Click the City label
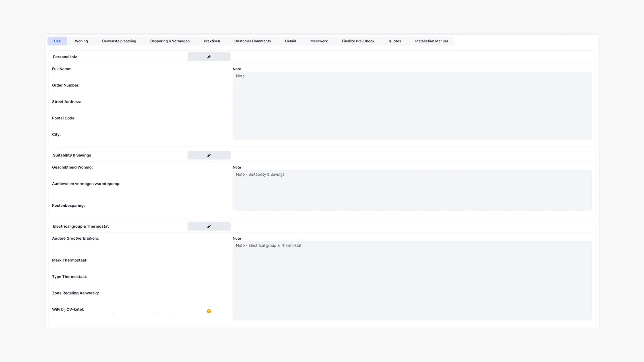 click(x=56, y=135)
